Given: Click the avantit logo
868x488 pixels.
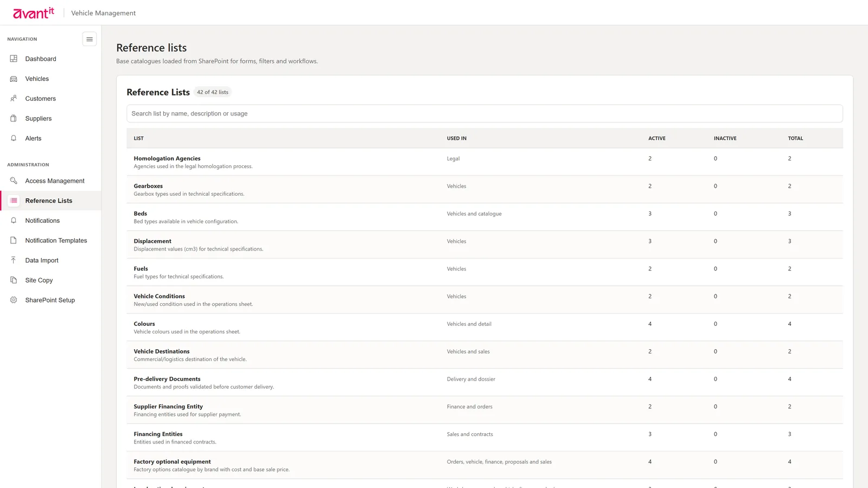Looking at the screenshot, I should pyautogui.click(x=34, y=12).
